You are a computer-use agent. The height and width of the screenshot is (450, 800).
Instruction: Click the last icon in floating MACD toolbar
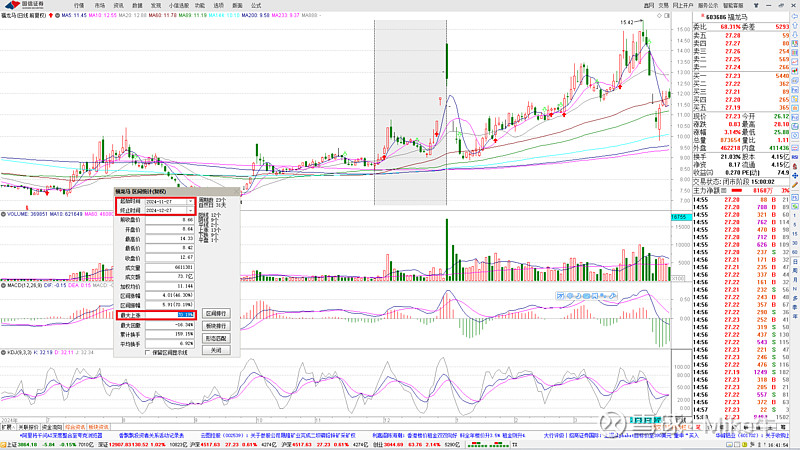pyautogui.click(x=613, y=296)
